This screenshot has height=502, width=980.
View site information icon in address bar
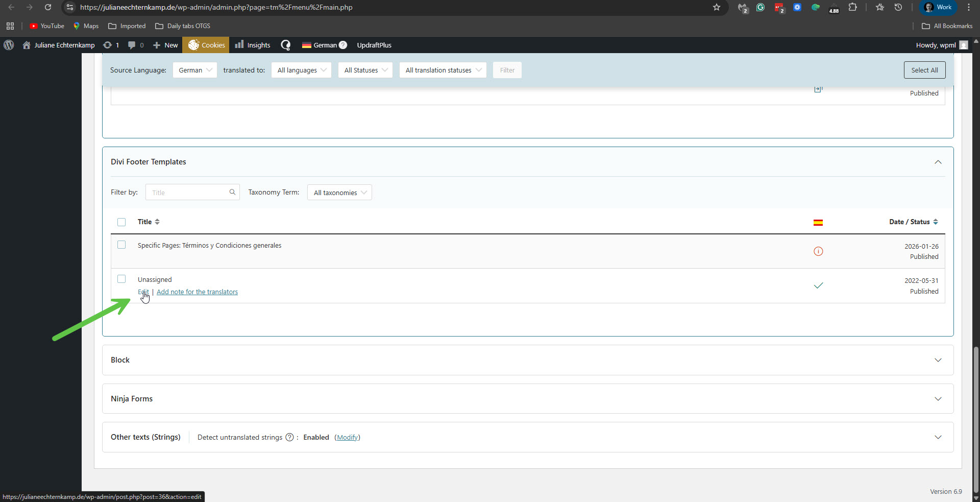point(70,7)
